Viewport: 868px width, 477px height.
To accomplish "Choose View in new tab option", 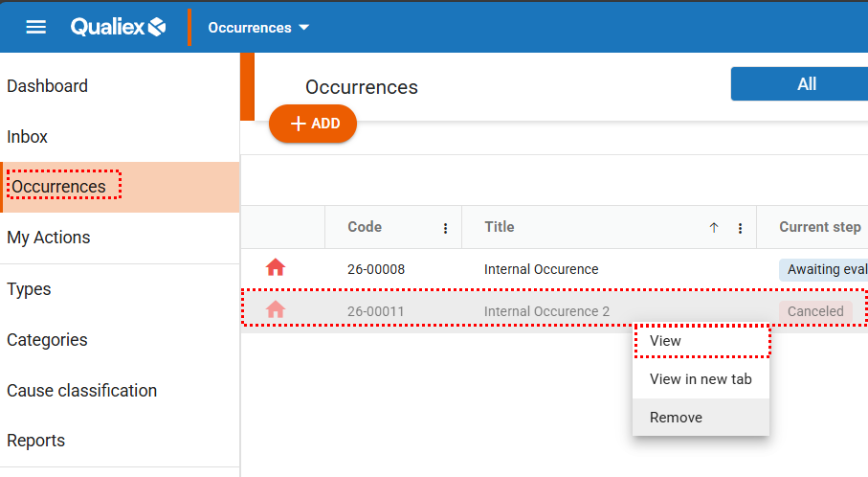I will 701,379.
